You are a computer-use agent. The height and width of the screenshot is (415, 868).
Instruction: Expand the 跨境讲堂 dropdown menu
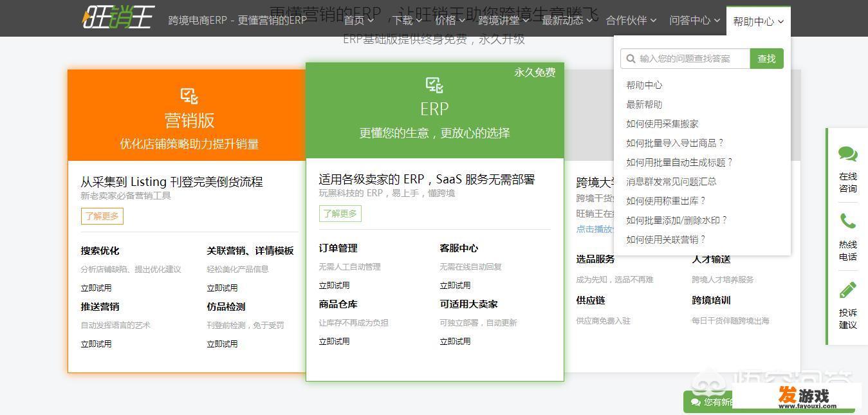(504, 21)
